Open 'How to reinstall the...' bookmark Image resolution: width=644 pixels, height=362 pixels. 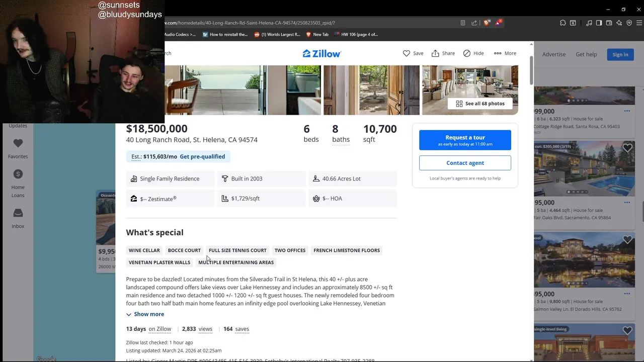225,35
